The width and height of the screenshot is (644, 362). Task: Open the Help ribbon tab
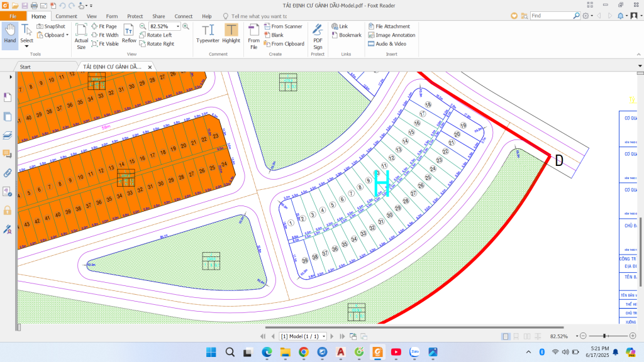point(206,16)
